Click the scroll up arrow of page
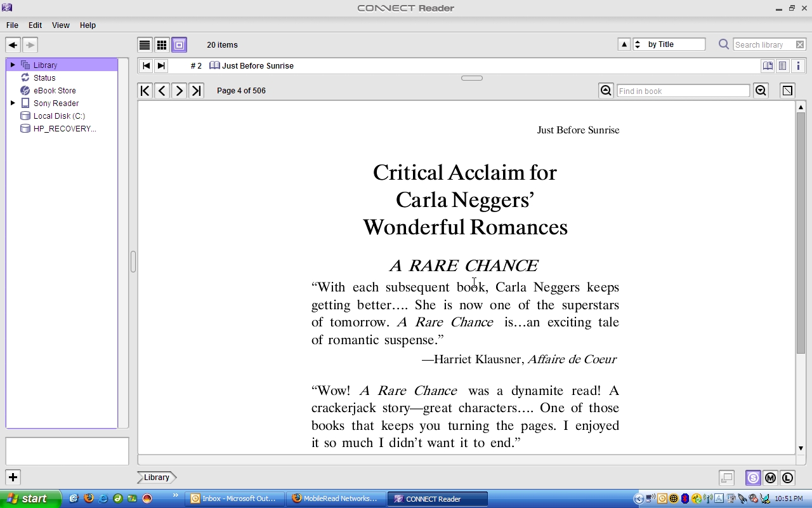812x508 pixels. [801, 107]
